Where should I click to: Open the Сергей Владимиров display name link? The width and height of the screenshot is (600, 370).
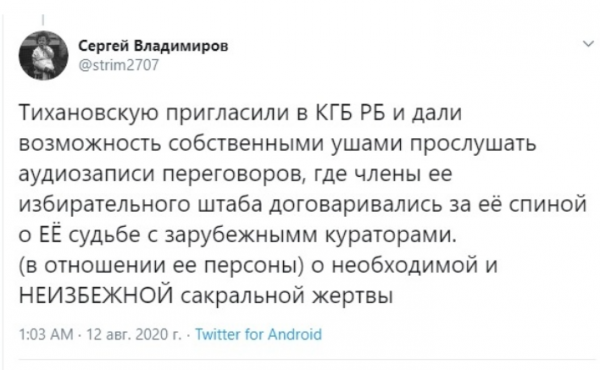pos(153,47)
